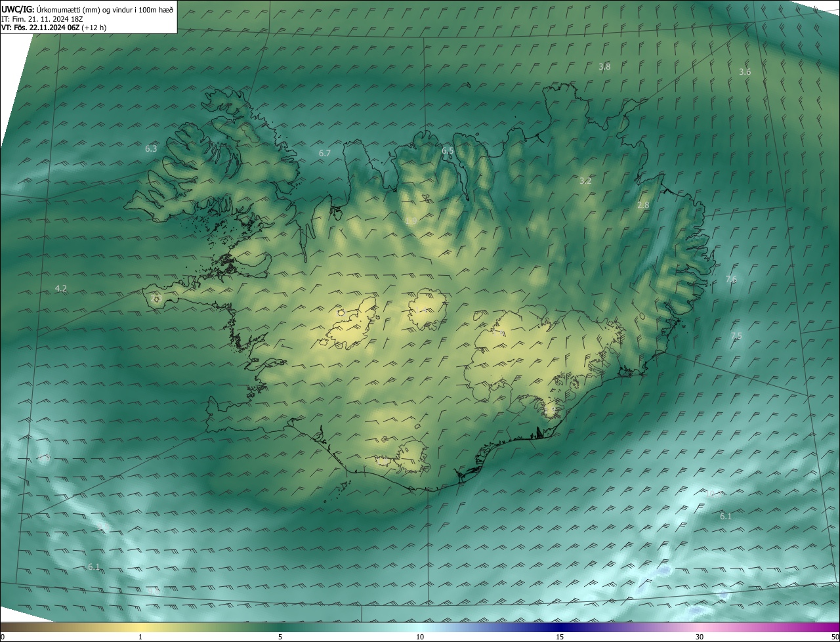Screen dimensions: 840x642
Task: Pick the yellow colour band above tick 1
Action: 140,627
